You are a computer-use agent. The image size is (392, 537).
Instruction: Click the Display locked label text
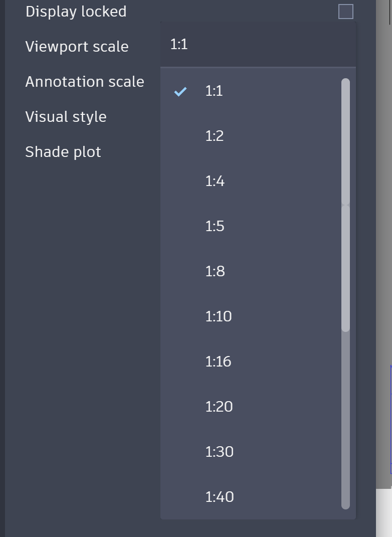76,12
